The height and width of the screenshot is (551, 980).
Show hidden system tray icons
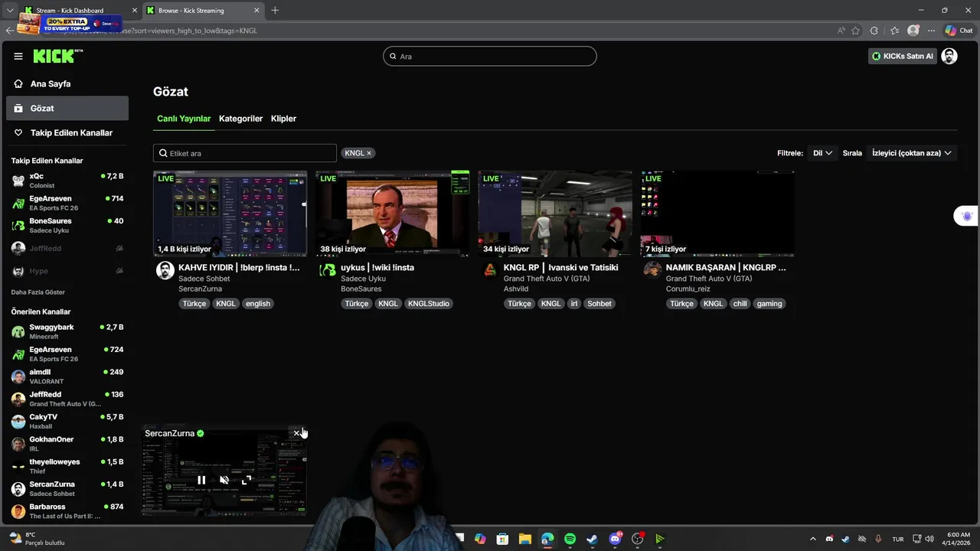[x=812, y=539]
